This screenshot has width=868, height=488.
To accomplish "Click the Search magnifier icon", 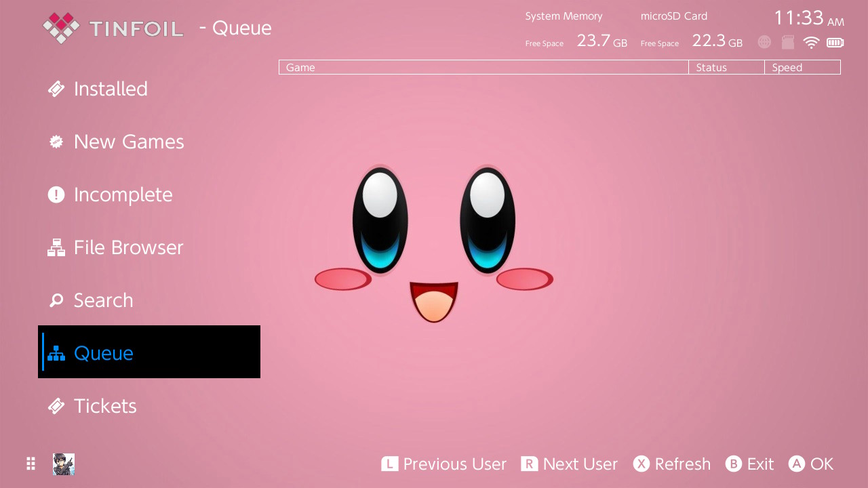I will 56,300.
